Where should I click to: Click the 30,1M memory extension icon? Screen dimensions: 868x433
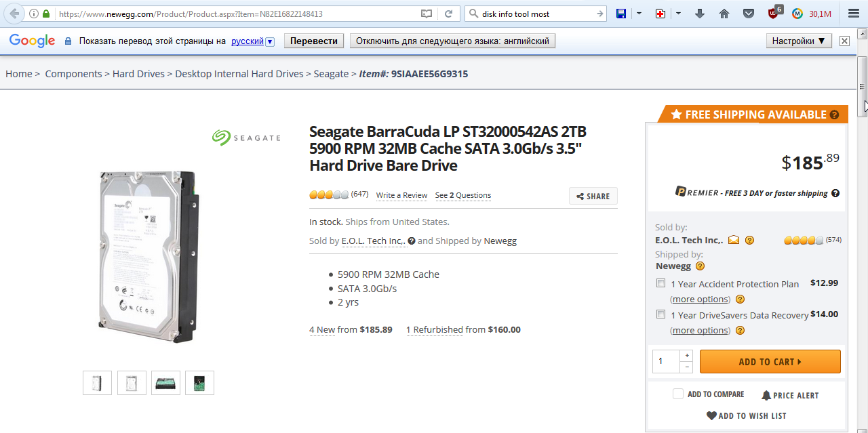tap(811, 14)
